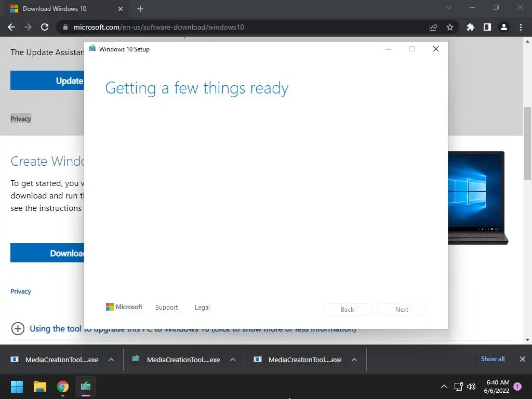
Task: Click the Windows laptop image on webpage
Action: pos(478,198)
